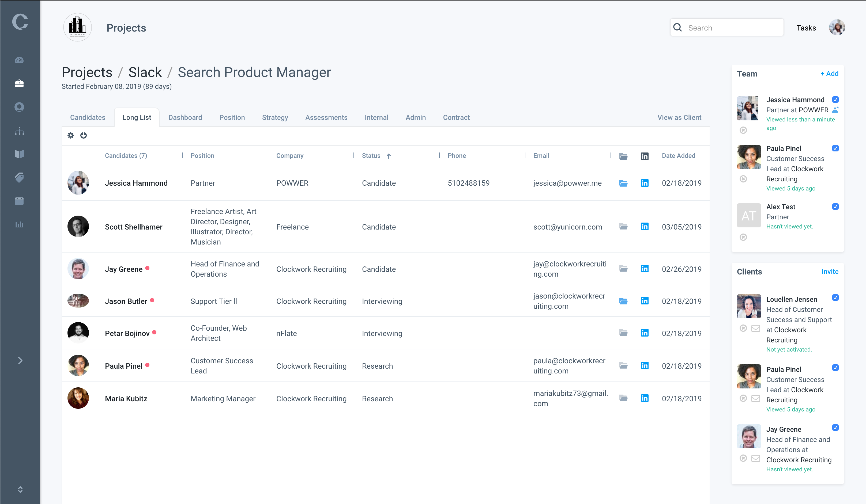Image resolution: width=866 pixels, height=504 pixels.
Task: Uncheck Paula Pinel client checkbox
Action: pyautogui.click(x=835, y=368)
